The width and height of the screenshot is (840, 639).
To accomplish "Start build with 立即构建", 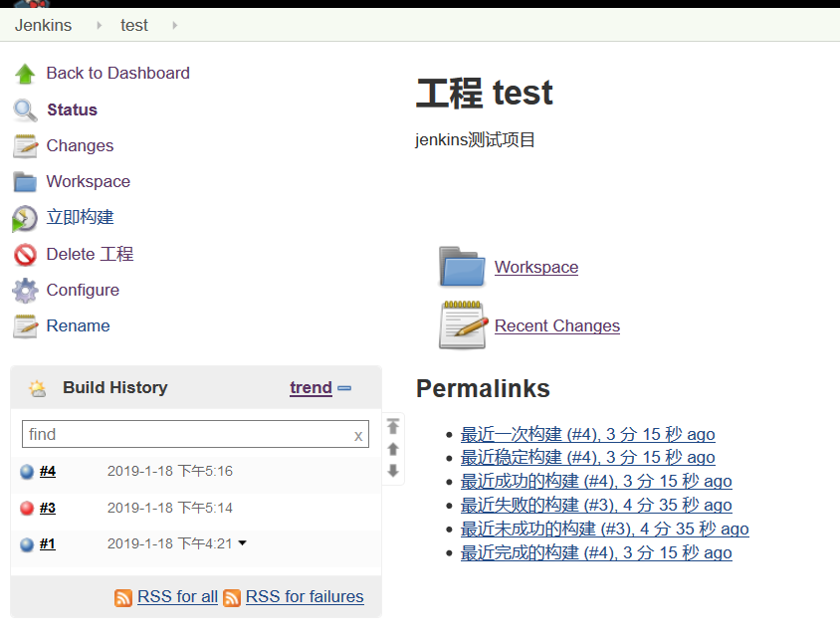I will [x=80, y=217].
